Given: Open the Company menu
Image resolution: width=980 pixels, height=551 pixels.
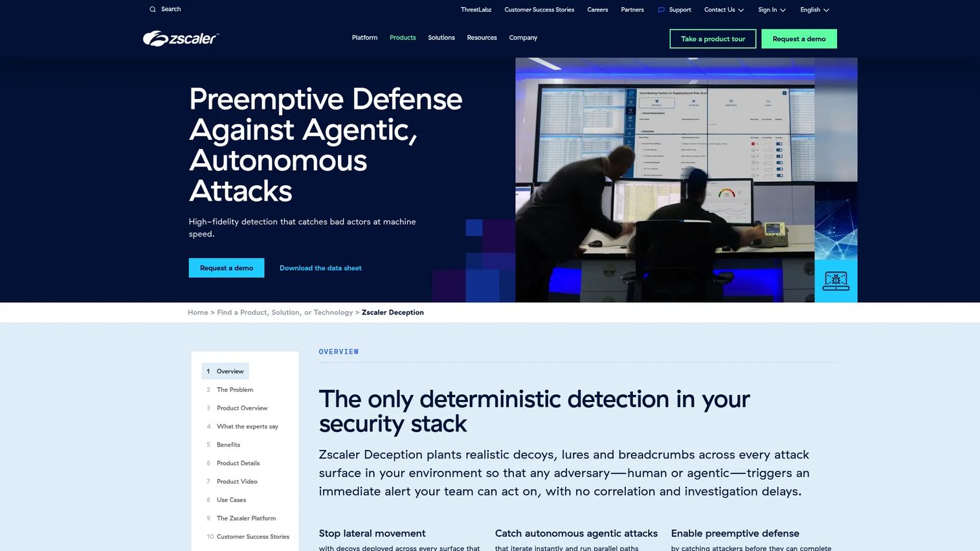Looking at the screenshot, I should point(523,38).
